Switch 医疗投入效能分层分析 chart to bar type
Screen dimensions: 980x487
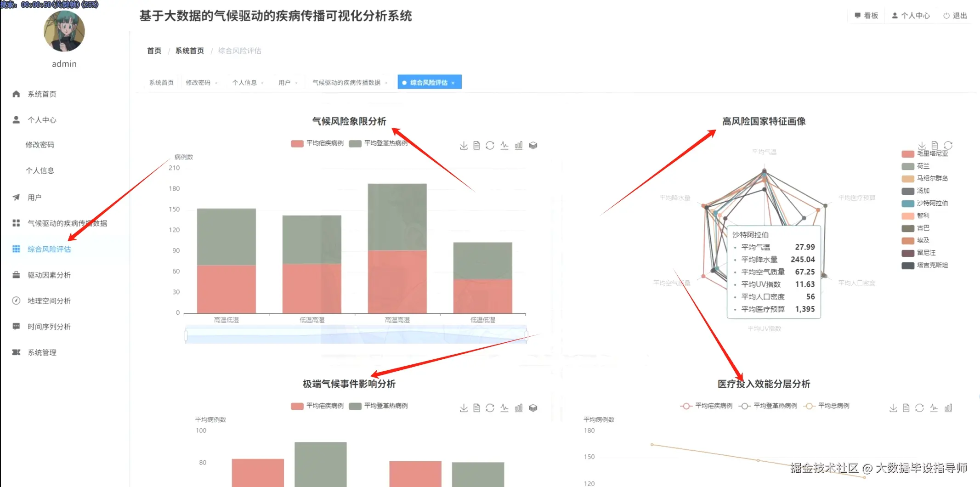coord(948,408)
